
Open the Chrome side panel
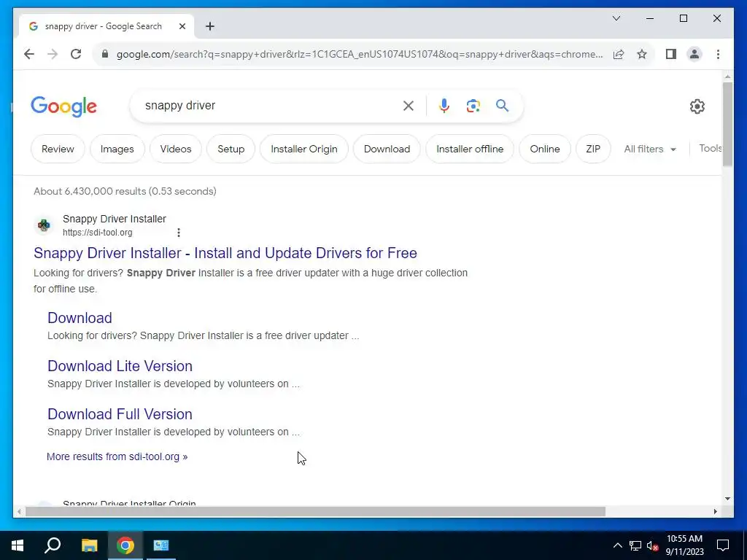(671, 54)
